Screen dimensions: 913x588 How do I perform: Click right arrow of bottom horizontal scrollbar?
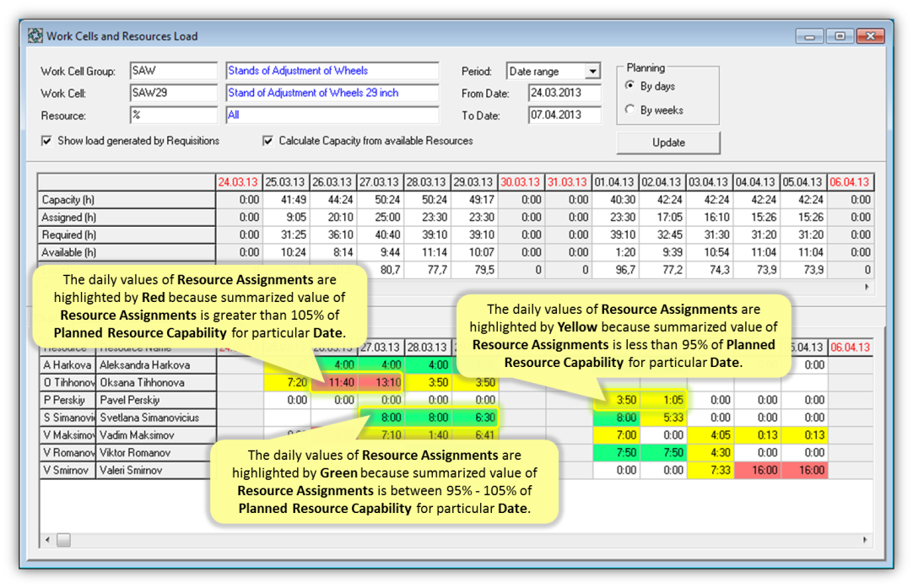865,540
